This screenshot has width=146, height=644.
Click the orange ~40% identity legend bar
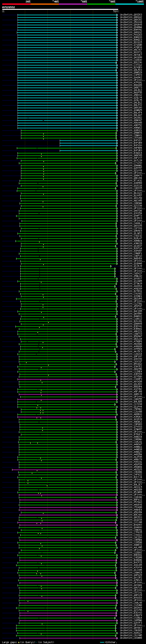tap(45, 4)
